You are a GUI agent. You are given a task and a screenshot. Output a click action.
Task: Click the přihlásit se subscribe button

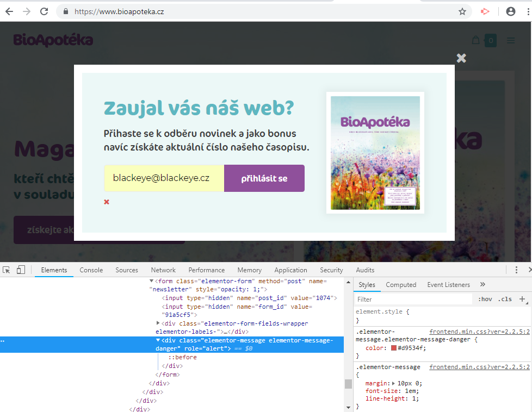(264, 178)
